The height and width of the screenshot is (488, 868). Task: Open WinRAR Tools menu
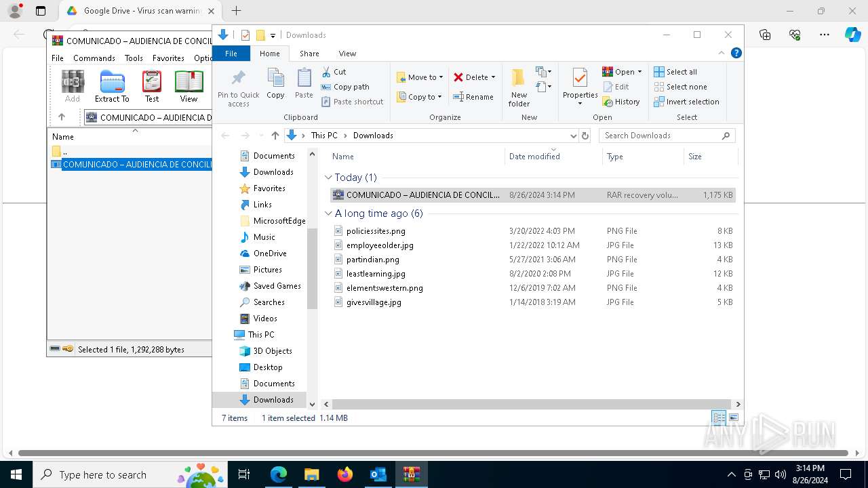click(134, 58)
